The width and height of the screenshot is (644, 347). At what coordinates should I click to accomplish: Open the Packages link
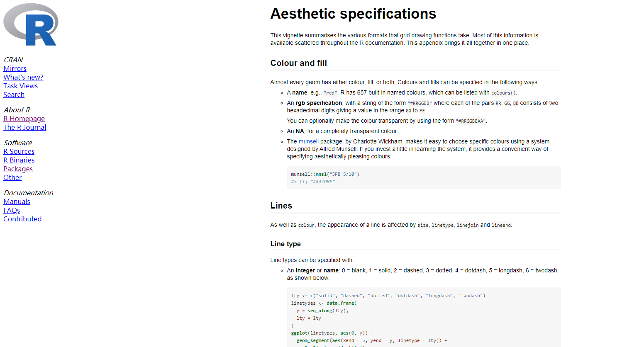tap(18, 169)
